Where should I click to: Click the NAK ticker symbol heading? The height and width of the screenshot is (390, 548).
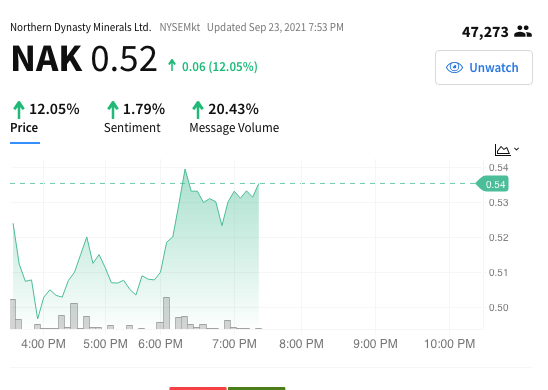(x=46, y=59)
